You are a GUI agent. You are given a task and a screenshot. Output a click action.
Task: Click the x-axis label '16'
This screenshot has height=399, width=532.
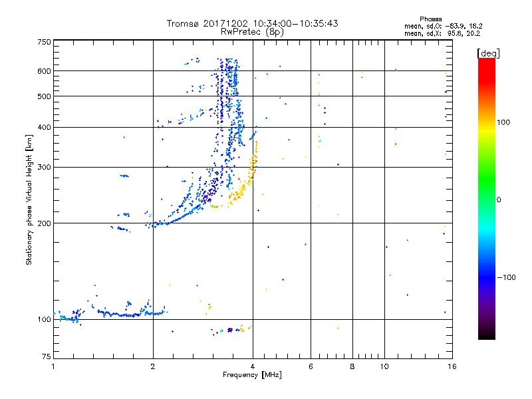[452, 366]
